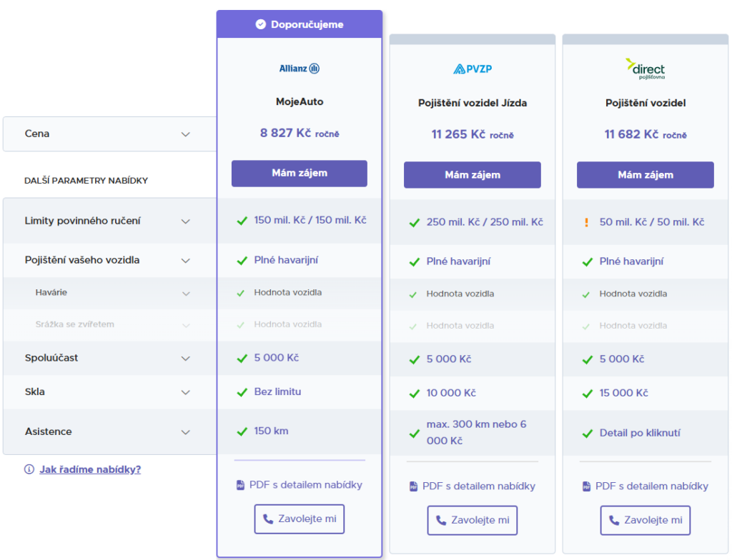
Task: Collapse the Pojištění vašeho vozidla section
Action: coord(186,261)
